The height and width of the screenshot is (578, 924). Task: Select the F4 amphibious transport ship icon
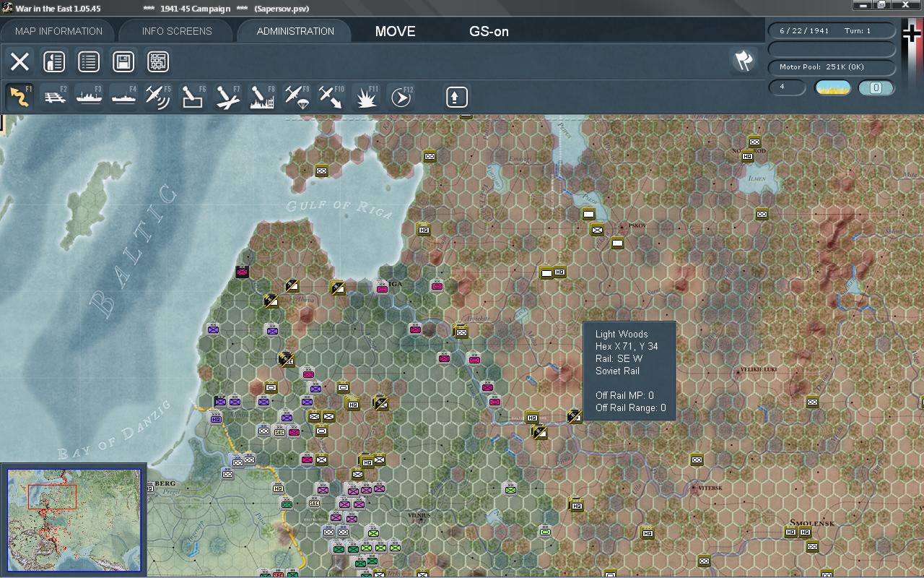tap(123, 97)
